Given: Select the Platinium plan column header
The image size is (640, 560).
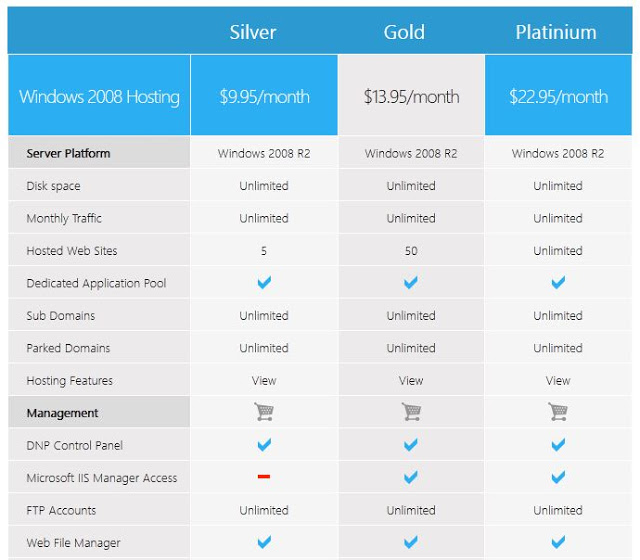Looking at the screenshot, I should (556, 32).
